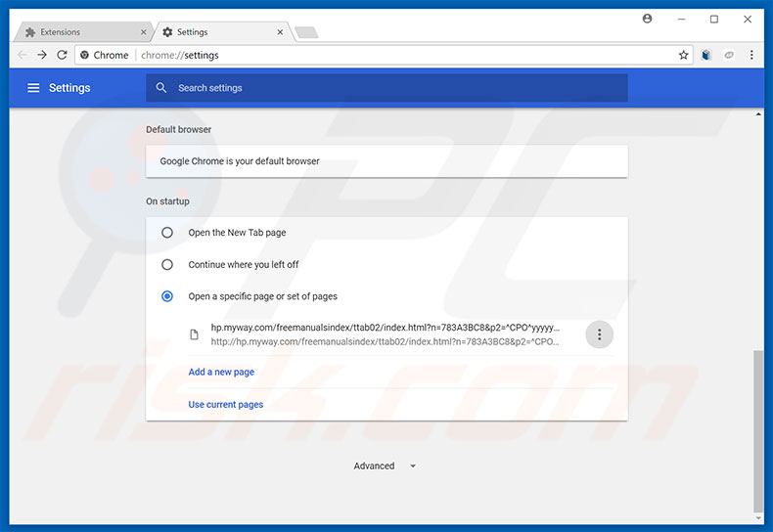Screen dimensions: 773x532
Task: Focus the Search settings field
Action: [x=386, y=88]
